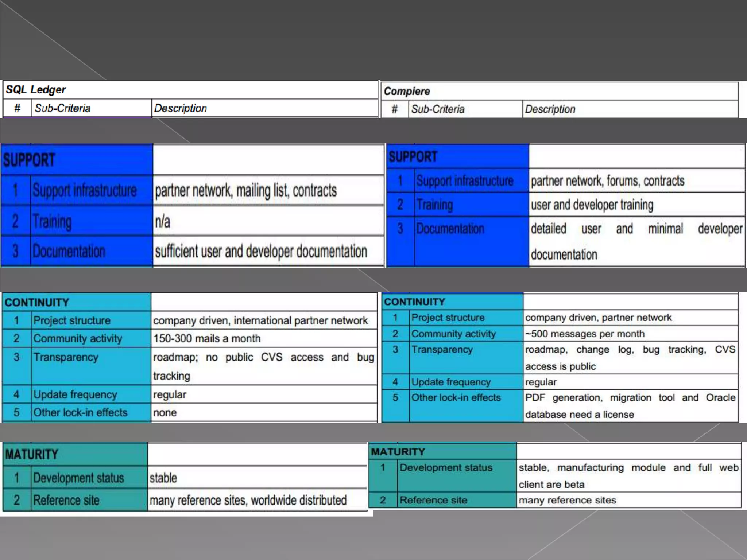Click SQL Ledger Training 'n/a' cell
This screenshot has height=560, width=747.
tap(163, 222)
